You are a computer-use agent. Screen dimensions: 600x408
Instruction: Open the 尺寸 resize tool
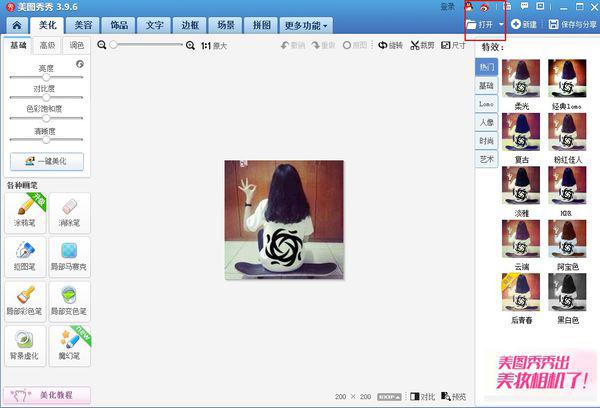pyautogui.click(x=453, y=45)
